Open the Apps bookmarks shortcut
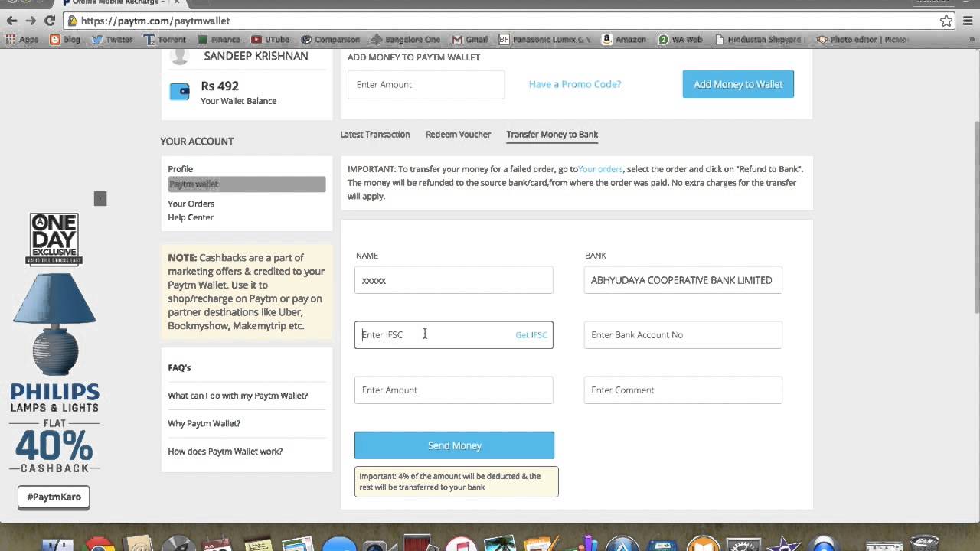The image size is (980, 551). (22, 39)
